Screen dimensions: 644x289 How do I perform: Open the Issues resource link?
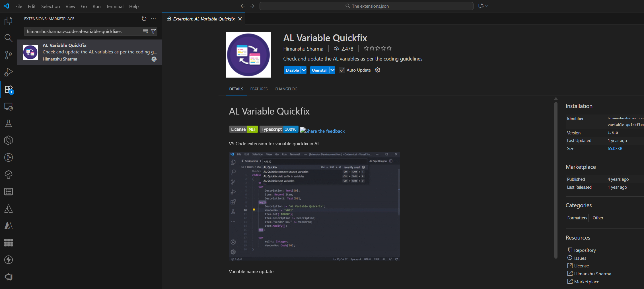580,258
